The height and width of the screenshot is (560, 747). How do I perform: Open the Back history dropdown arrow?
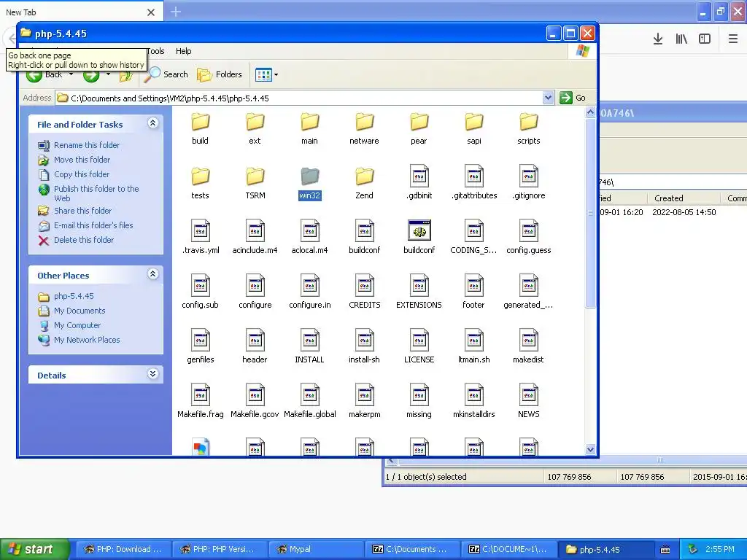click(x=71, y=74)
